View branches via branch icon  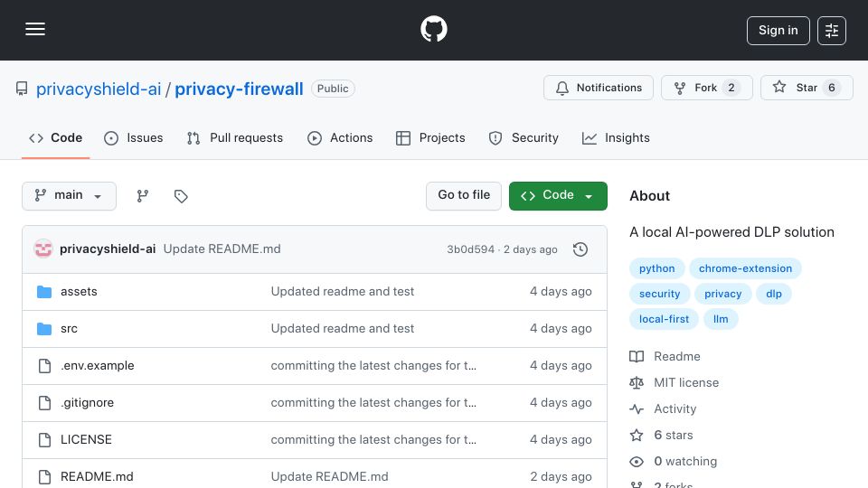point(143,196)
